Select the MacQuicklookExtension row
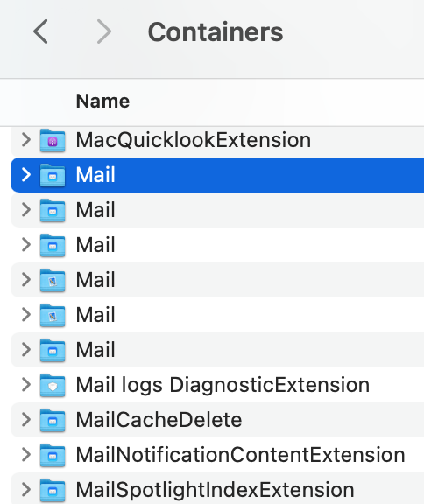Viewport: 424px width, 504px height. click(x=217, y=140)
